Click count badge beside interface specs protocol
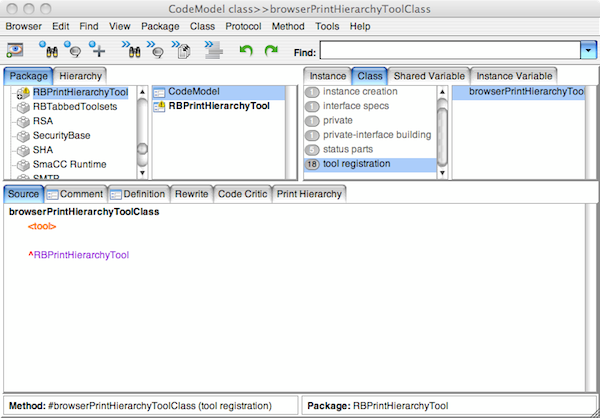 click(x=312, y=107)
